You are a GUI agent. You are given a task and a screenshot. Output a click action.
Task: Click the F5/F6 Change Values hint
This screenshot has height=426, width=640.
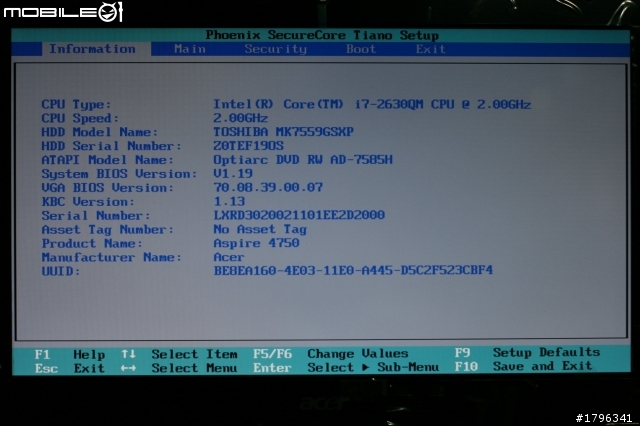pyautogui.click(x=331, y=353)
